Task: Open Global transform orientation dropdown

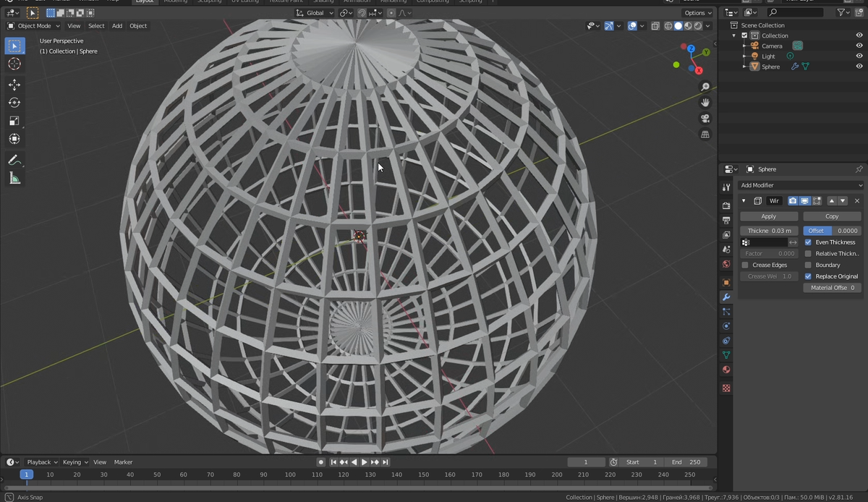Action: 315,13
